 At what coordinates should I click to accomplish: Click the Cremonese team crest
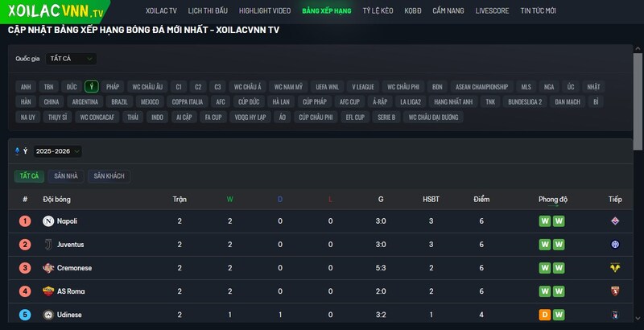point(48,268)
